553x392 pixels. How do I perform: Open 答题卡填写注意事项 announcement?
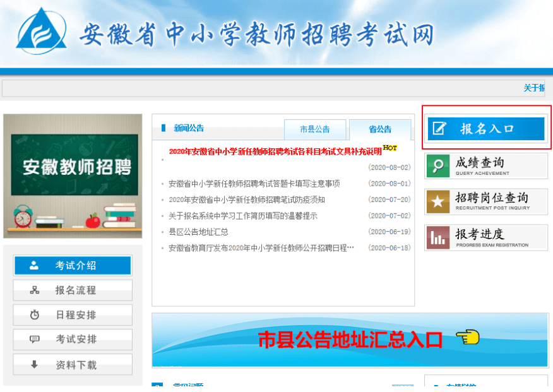coord(254,184)
